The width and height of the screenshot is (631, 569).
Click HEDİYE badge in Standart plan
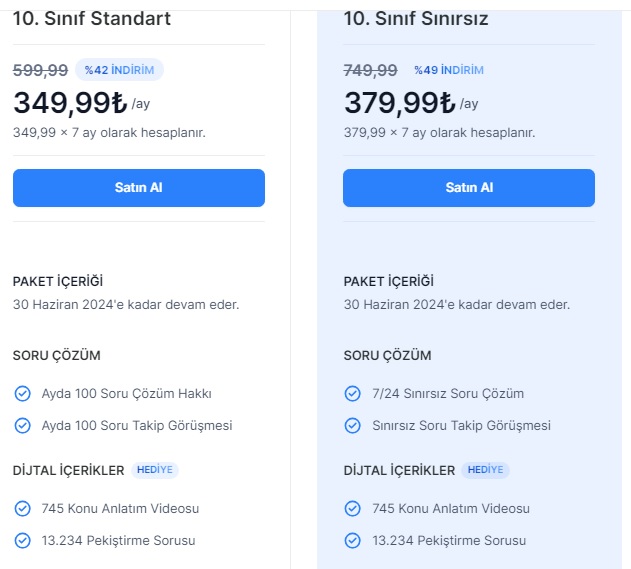point(155,470)
